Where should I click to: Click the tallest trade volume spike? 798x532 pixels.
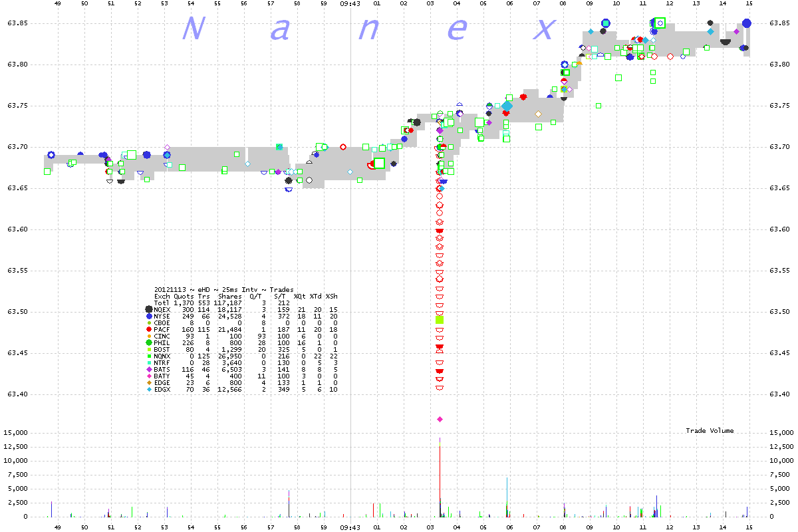point(440,476)
